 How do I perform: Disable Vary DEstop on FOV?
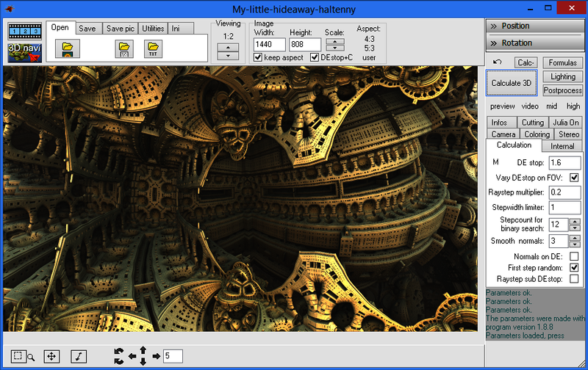click(x=574, y=178)
